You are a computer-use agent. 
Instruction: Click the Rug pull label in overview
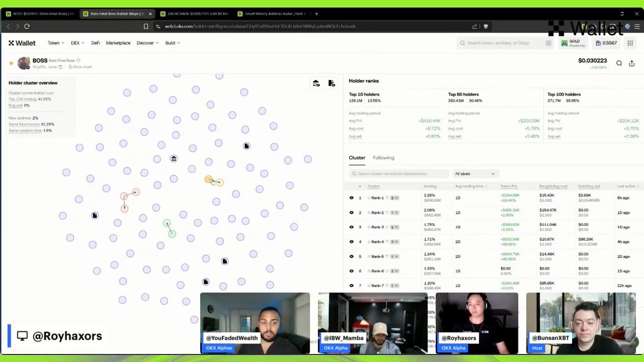click(x=14, y=106)
